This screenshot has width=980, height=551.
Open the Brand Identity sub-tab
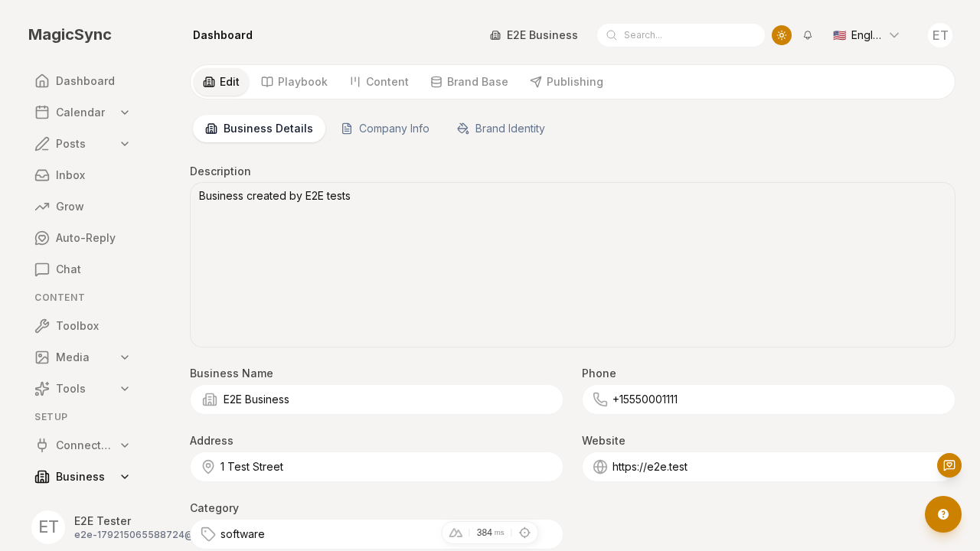501,129
